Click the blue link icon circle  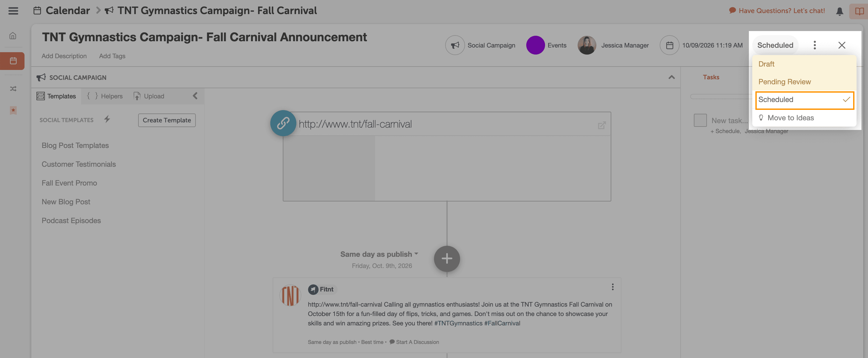pos(283,123)
